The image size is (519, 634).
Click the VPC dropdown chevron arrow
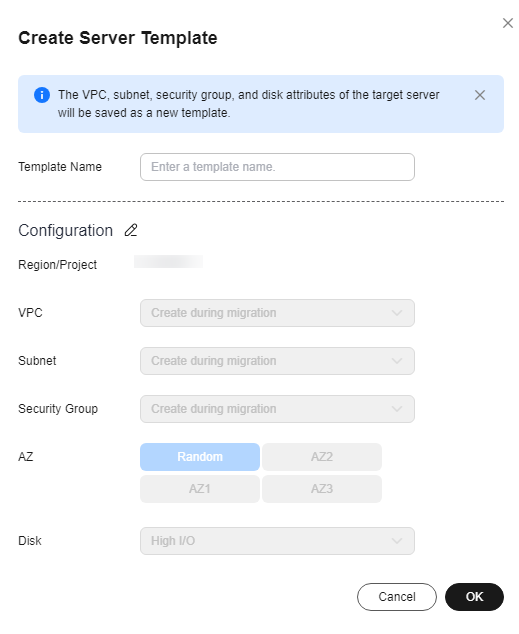397,313
